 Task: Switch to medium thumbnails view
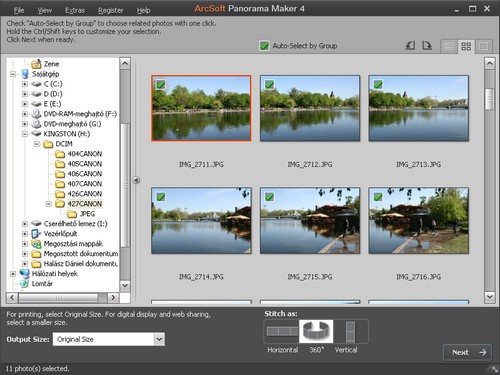tap(466, 46)
